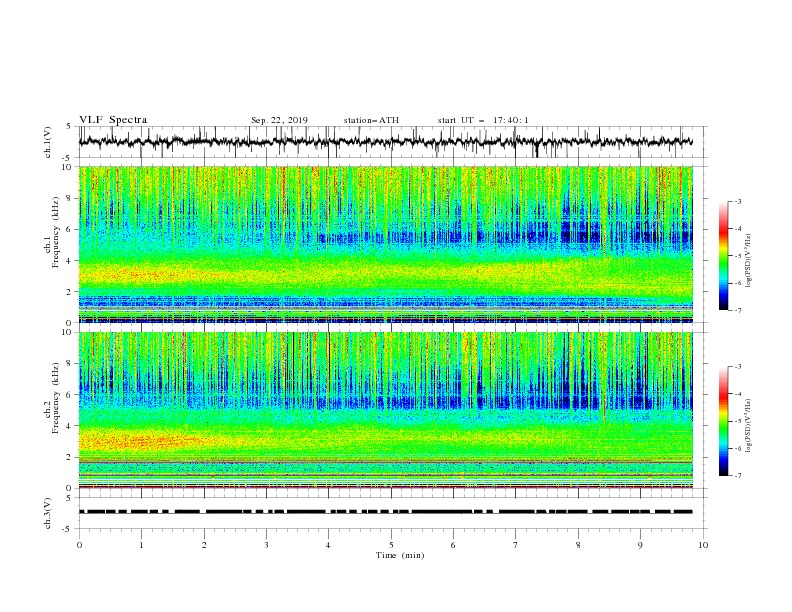The width and height of the screenshot is (792, 612).
Task: Click the ch.1 color bar label "log(PSD)(V²/Hz)"
Action: tap(748, 261)
